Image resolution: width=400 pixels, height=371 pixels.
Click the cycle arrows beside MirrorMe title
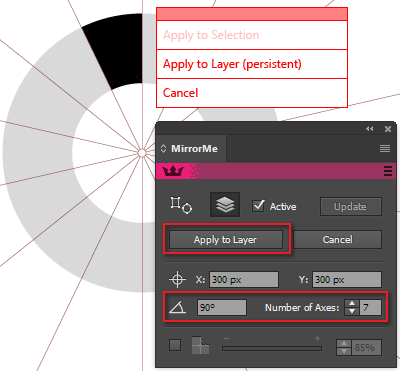pos(163,148)
